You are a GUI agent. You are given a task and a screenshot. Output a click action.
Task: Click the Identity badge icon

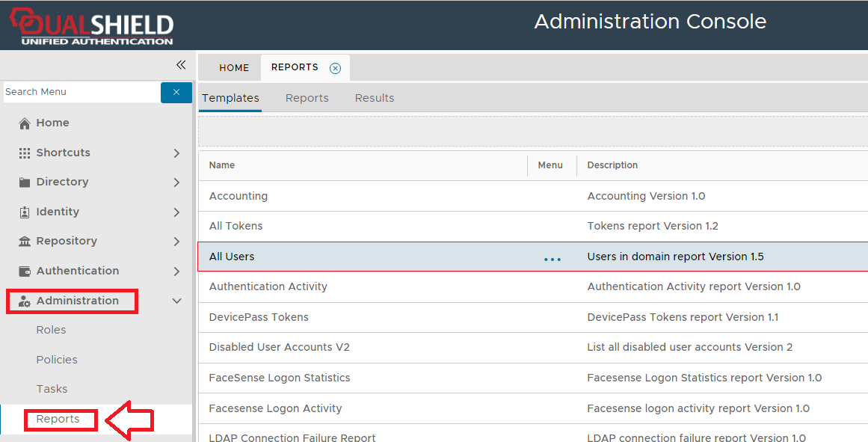coord(25,212)
